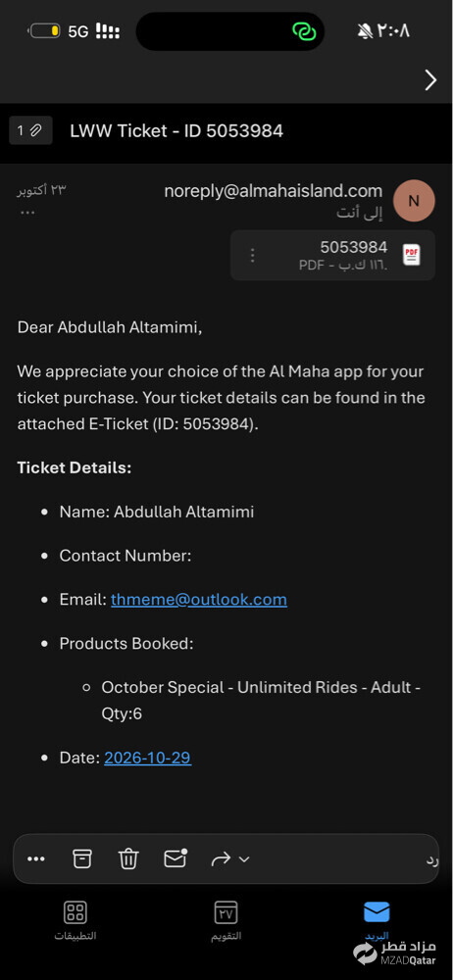Go back using the top chevron

pos(430,80)
